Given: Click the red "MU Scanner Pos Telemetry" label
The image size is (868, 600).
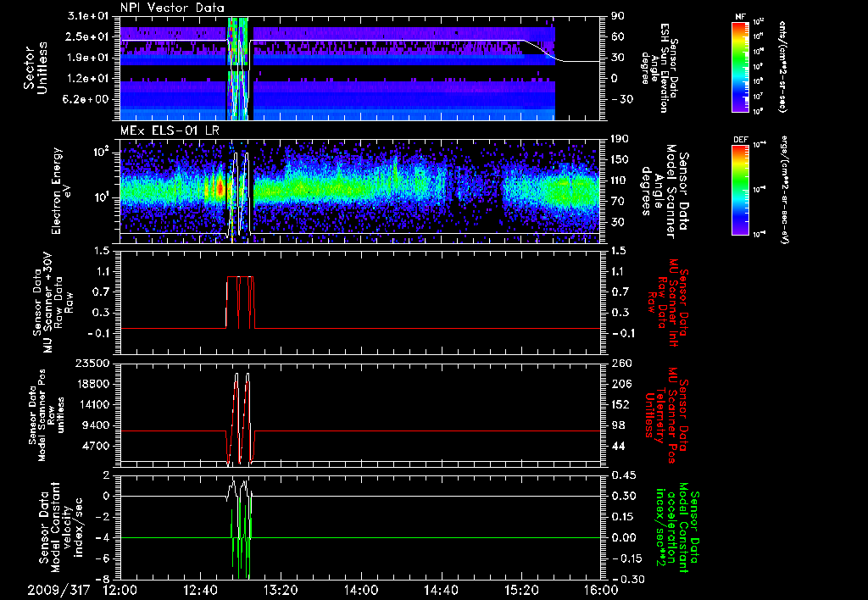Looking at the screenshot, I should tap(666, 415).
